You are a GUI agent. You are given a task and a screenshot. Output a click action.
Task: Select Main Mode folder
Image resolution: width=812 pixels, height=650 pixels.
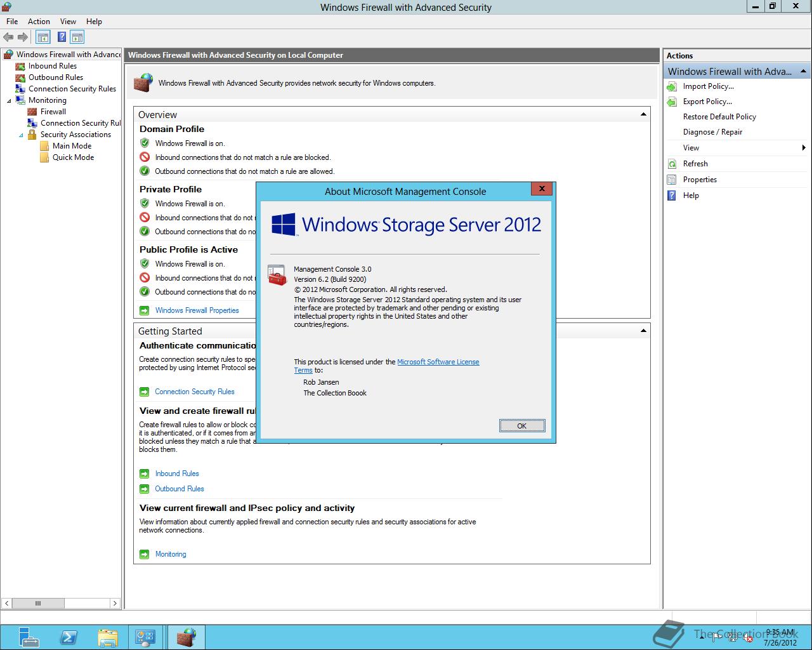[72, 146]
